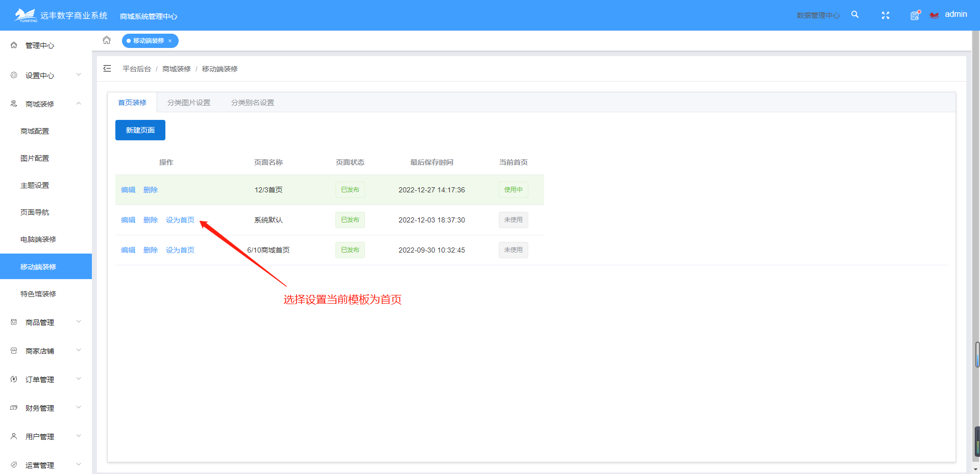This screenshot has width=980, height=474.
Task: Set 系统默认 as homepage
Action: click(180, 220)
